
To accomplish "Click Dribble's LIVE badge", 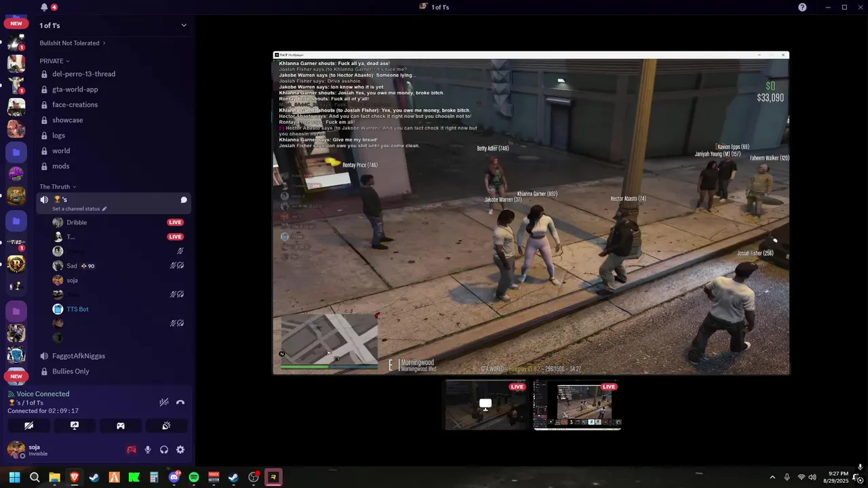I will coord(176,222).
